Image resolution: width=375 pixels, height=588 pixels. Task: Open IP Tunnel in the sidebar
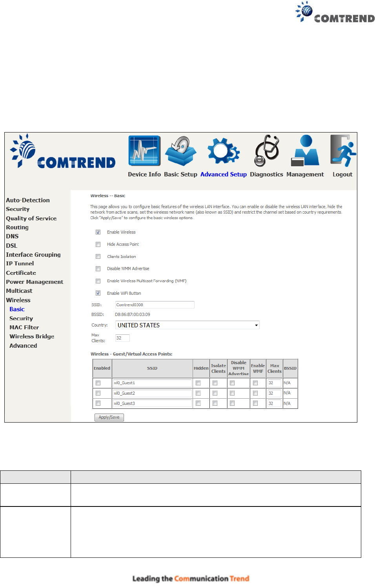[x=20, y=264]
